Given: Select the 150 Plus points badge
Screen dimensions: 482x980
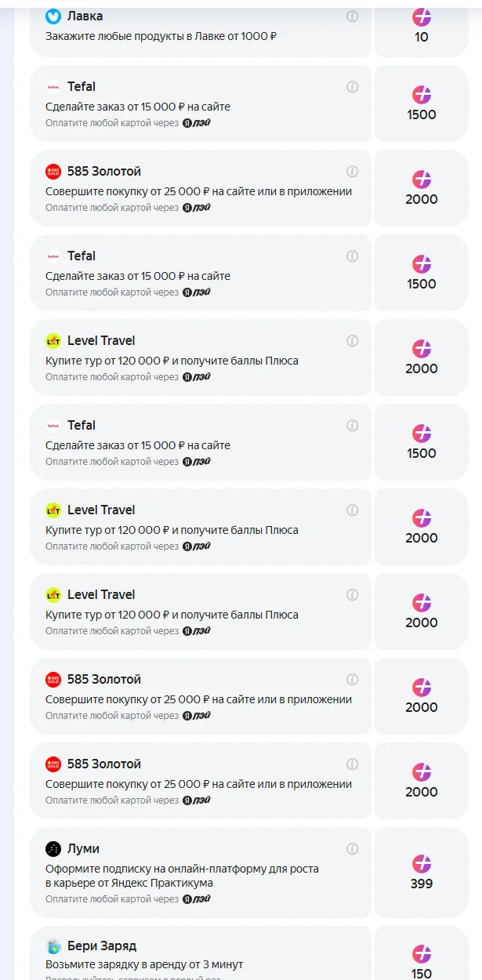Looking at the screenshot, I should (422, 962).
